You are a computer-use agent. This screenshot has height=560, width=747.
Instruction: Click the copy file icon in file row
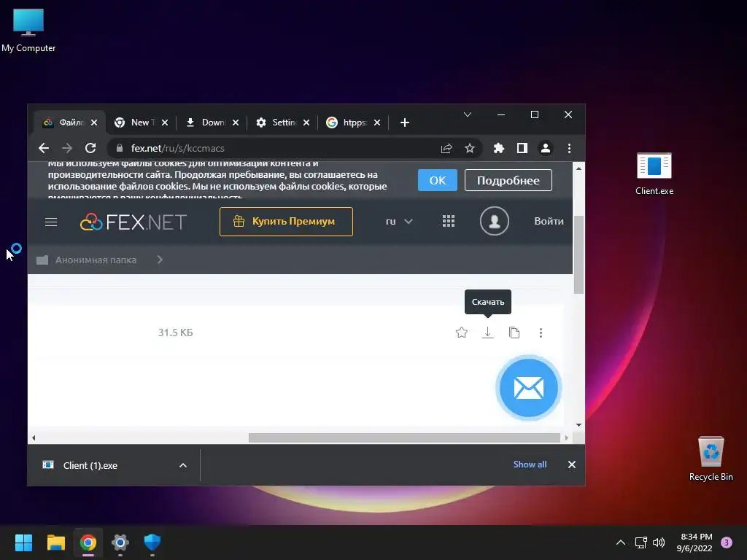click(x=514, y=332)
